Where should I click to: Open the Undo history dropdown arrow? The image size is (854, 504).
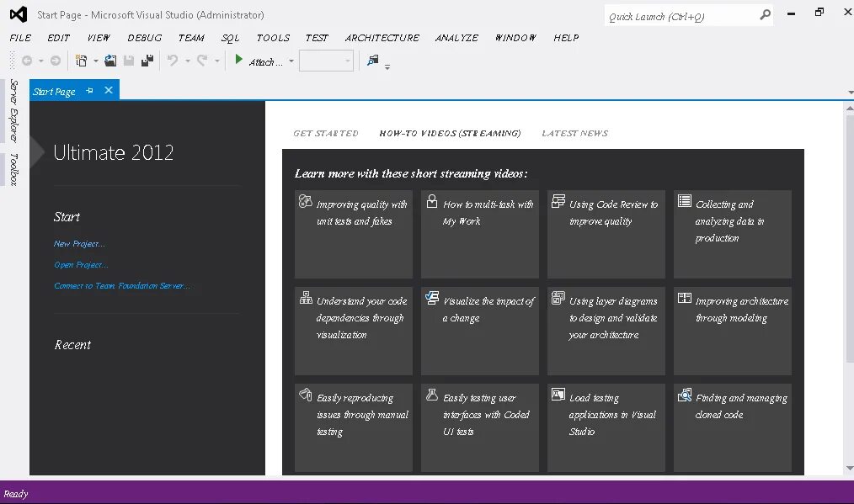pyautogui.click(x=187, y=61)
